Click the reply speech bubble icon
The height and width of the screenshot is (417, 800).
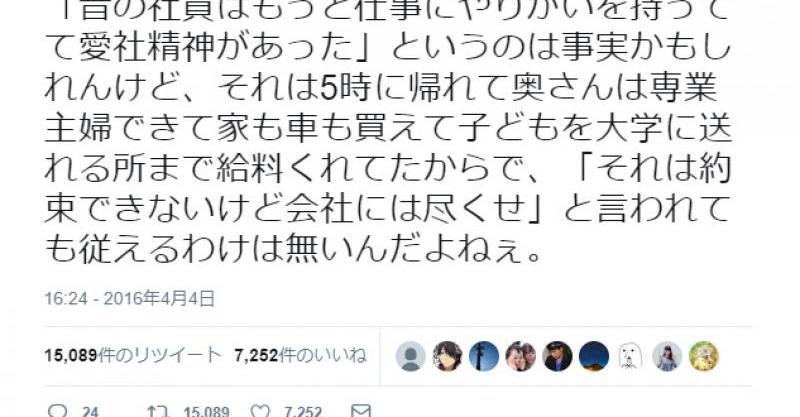(x=57, y=411)
